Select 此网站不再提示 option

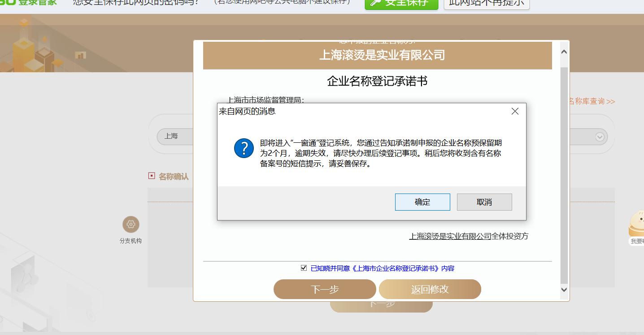486,2
